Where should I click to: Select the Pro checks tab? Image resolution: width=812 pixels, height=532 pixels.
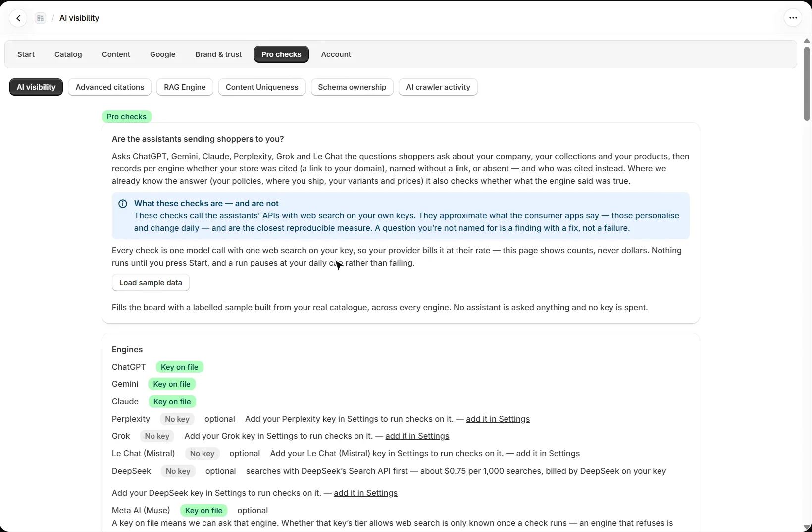click(x=281, y=54)
